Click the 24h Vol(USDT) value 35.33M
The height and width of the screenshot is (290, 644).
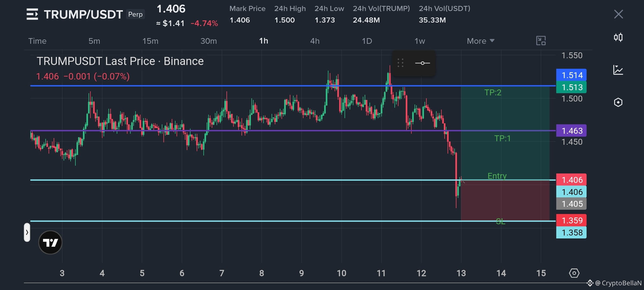pos(432,20)
